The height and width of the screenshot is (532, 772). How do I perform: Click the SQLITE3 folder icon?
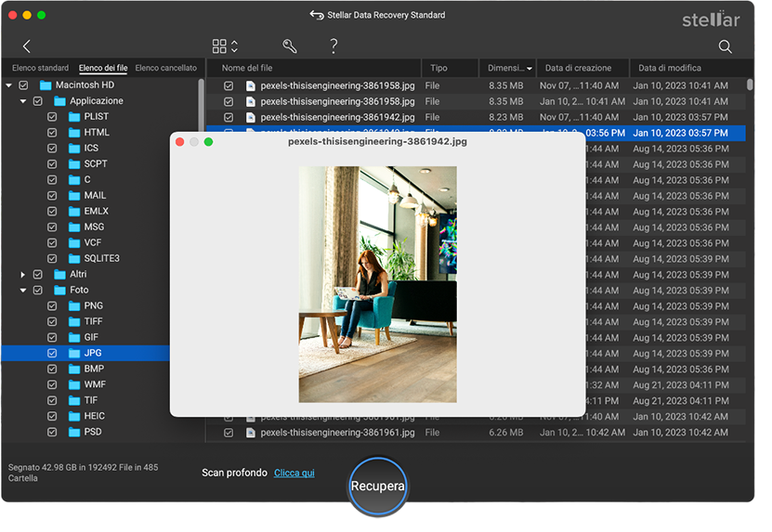pyautogui.click(x=73, y=259)
